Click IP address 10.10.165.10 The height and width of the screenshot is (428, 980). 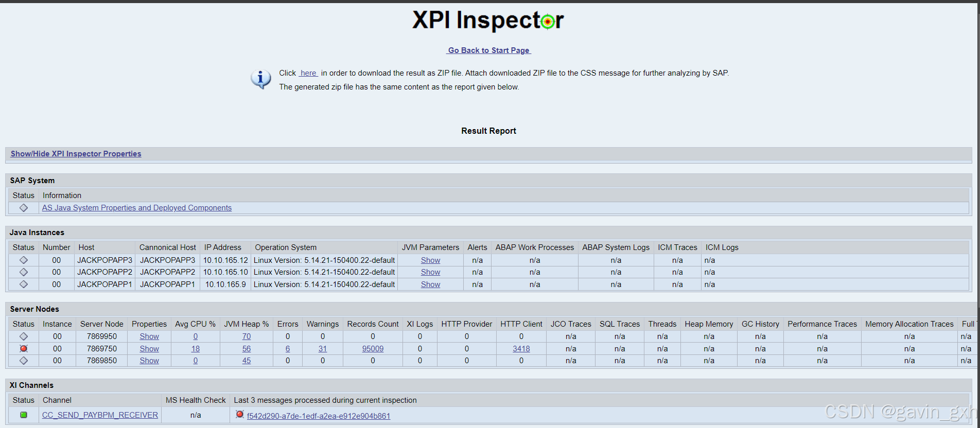click(225, 272)
